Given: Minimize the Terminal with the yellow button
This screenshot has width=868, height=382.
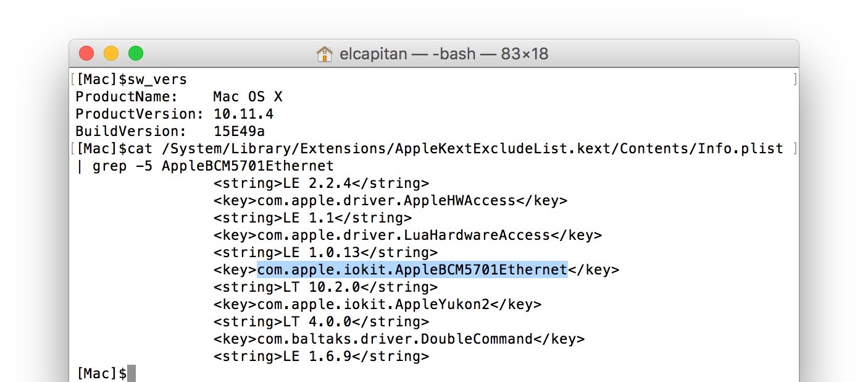Looking at the screenshot, I should [x=111, y=54].
